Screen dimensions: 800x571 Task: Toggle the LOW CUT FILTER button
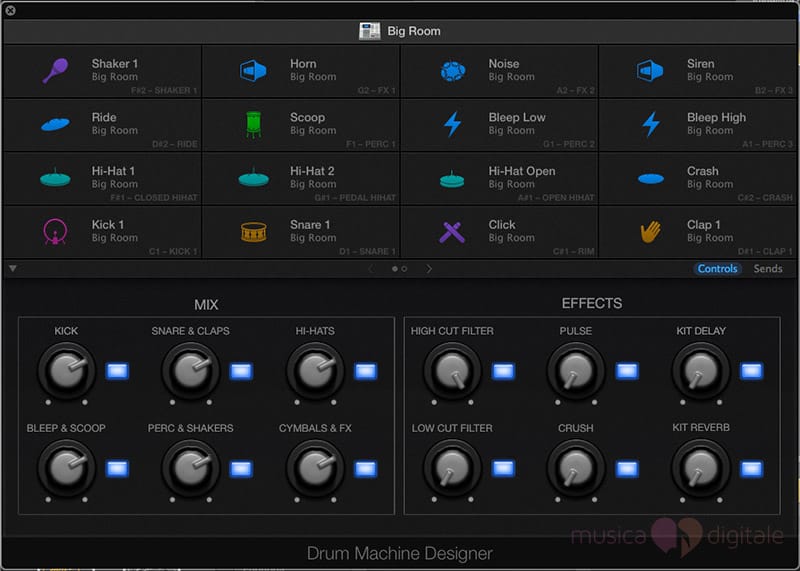click(503, 468)
